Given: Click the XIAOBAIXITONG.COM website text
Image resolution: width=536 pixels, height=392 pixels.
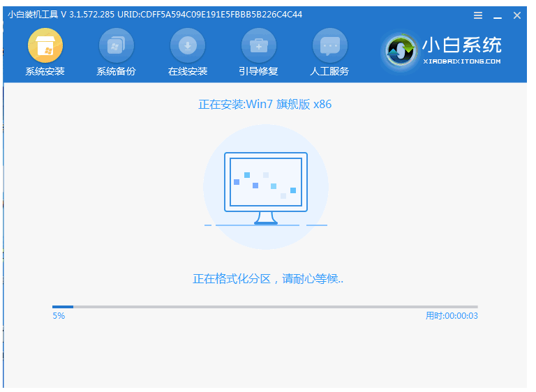Looking at the screenshot, I should 461,61.
